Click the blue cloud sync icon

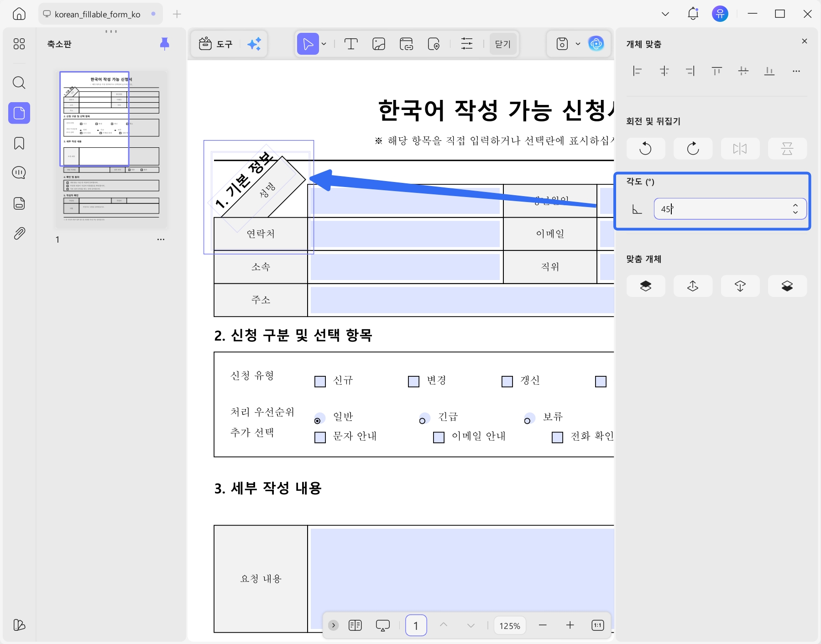[x=596, y=44]
